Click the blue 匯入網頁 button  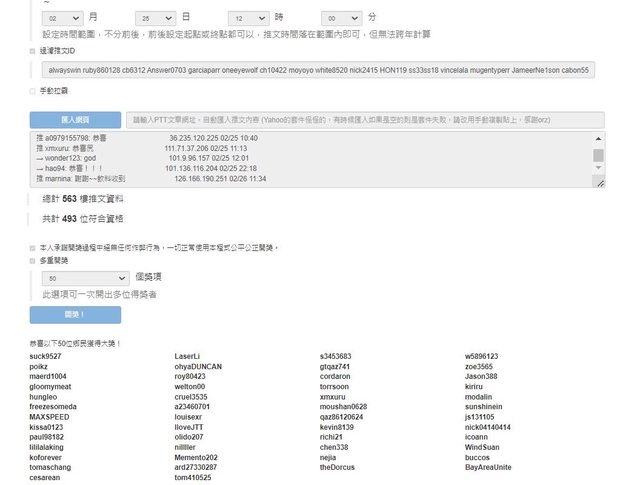tap(75, 120)
